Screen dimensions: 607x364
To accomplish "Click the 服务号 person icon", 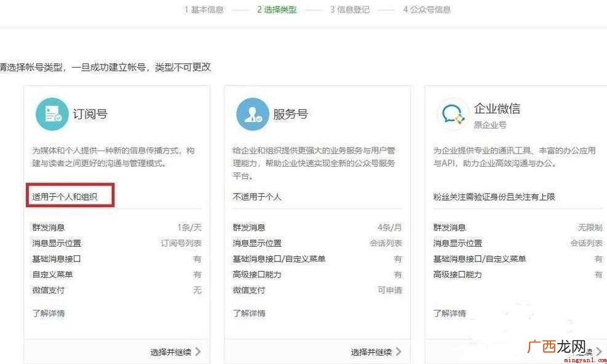I will 252,114.
